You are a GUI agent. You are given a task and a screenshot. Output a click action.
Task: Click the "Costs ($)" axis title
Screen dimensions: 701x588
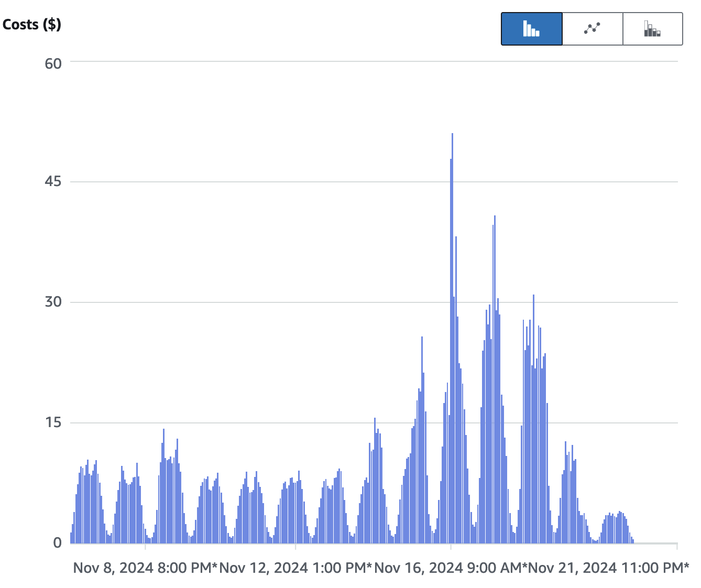tap(32, 24)
